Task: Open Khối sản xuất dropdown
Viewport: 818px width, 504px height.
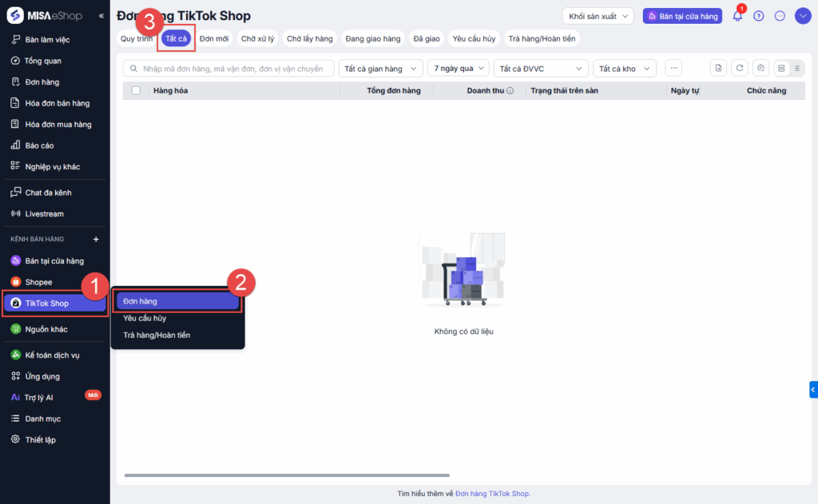Action: click(598, 16)
